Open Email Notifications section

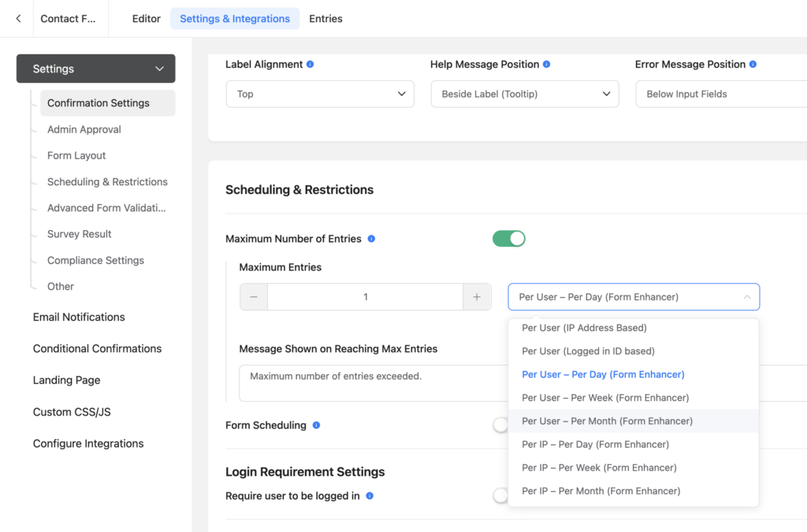pyautogui.click(x=79, y=317)
